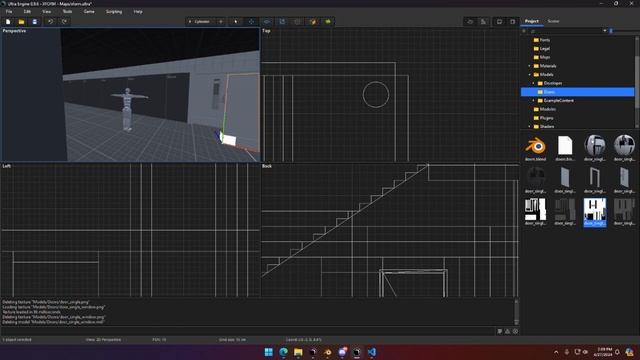This screenshot has width=640, height=360.
Task: Collapse the Models folder tree node
Action: [x=529, y=74]
